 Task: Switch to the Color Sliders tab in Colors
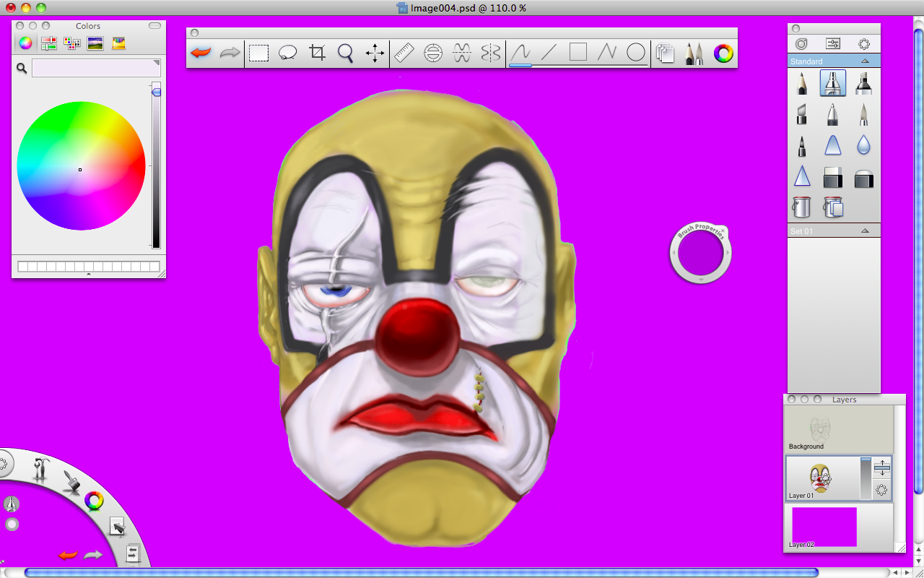48,43
